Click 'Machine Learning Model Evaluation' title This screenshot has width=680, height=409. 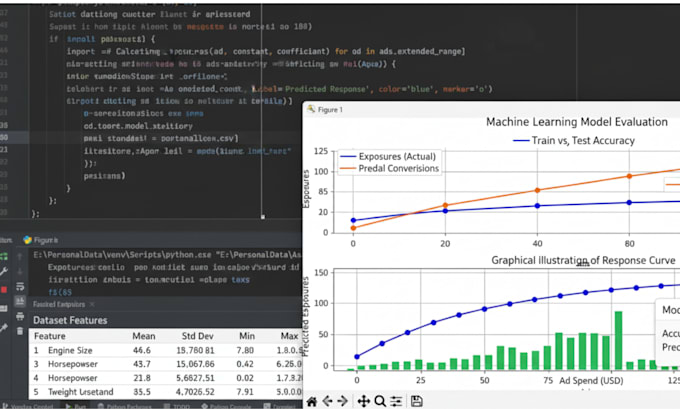pyautogui.click(x=577, y=122)
